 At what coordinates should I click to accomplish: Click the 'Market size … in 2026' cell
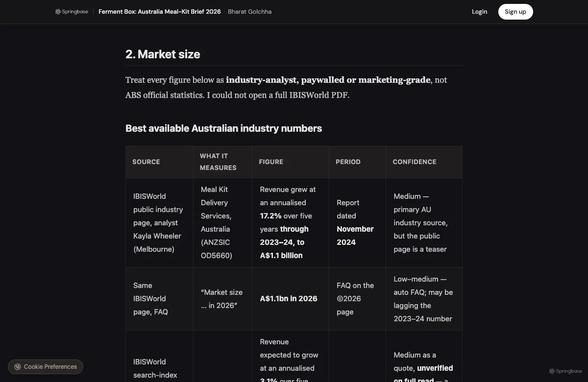point(222,299)
